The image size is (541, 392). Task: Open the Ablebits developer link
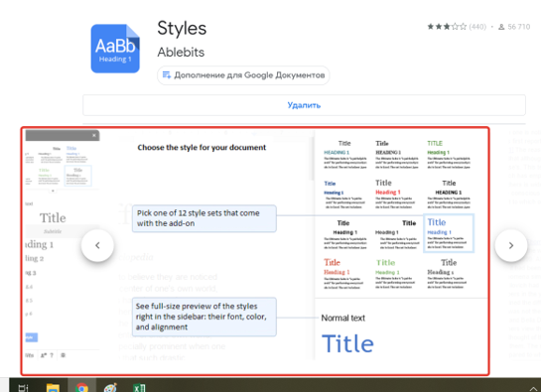pyautogui.click(x=181, y=53)
